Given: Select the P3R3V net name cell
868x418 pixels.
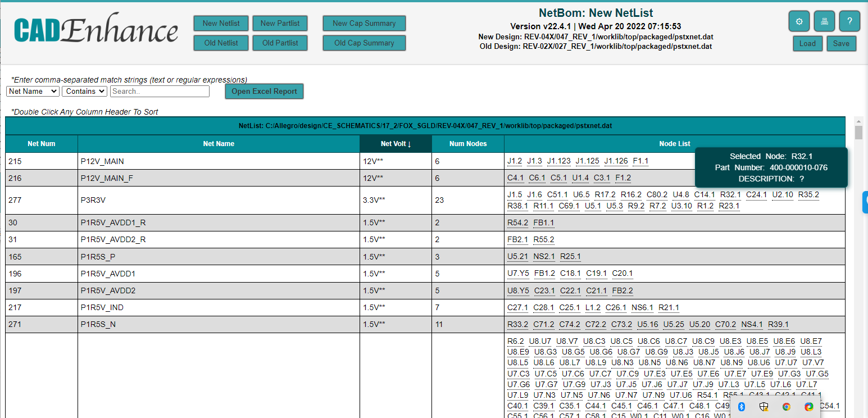Looking at the screenshot, I should (x=219, y=200).
